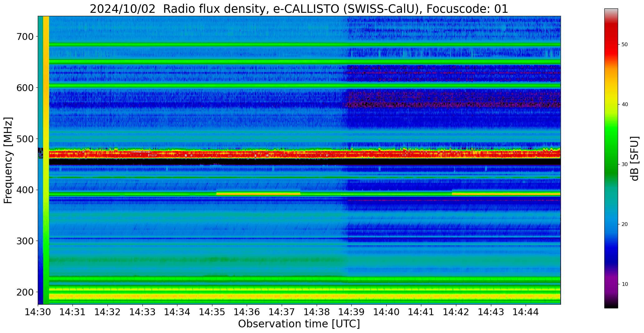Click the black band just below 460 MHz

point(305,162)
